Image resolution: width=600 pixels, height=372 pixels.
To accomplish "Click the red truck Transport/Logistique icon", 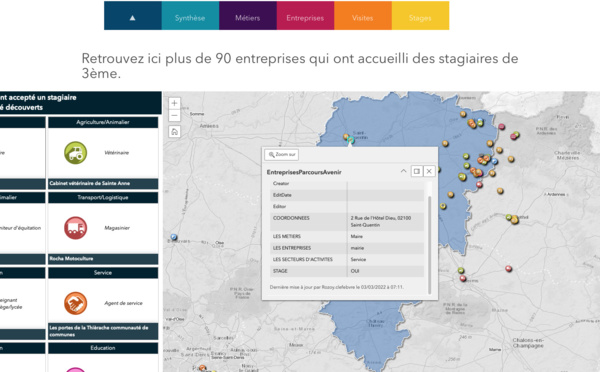I will [x=75, y=228].
